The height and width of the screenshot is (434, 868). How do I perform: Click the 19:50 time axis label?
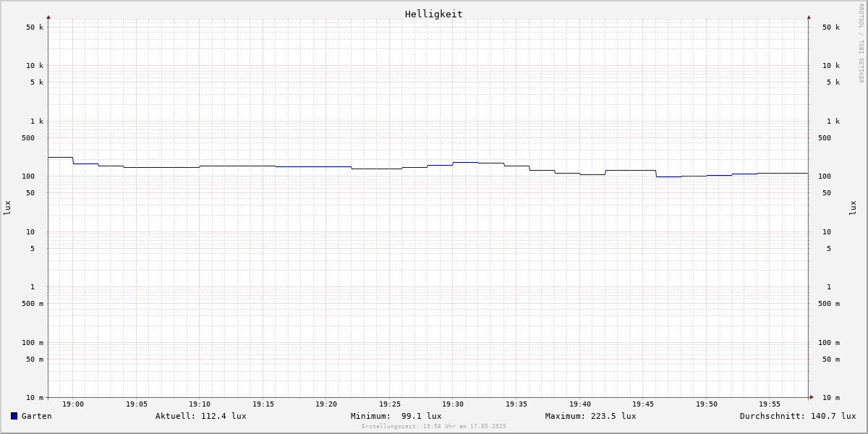pos(707,404)
